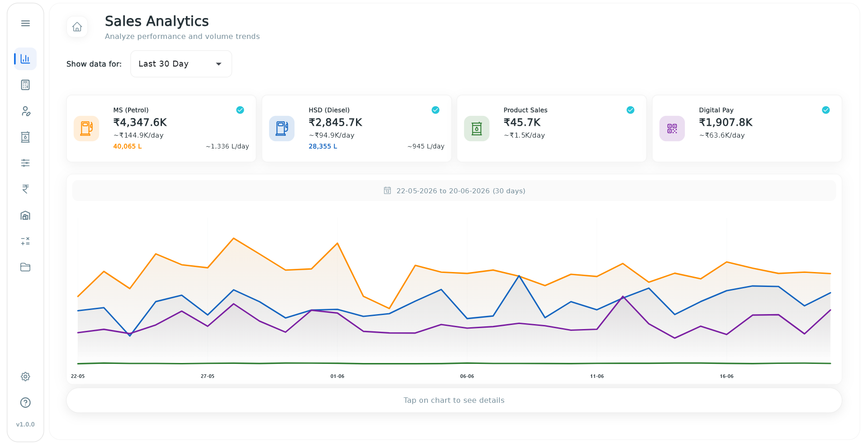Toggle Product Sales series checkmark
868x444 pixels.
(x=631, y=110)
